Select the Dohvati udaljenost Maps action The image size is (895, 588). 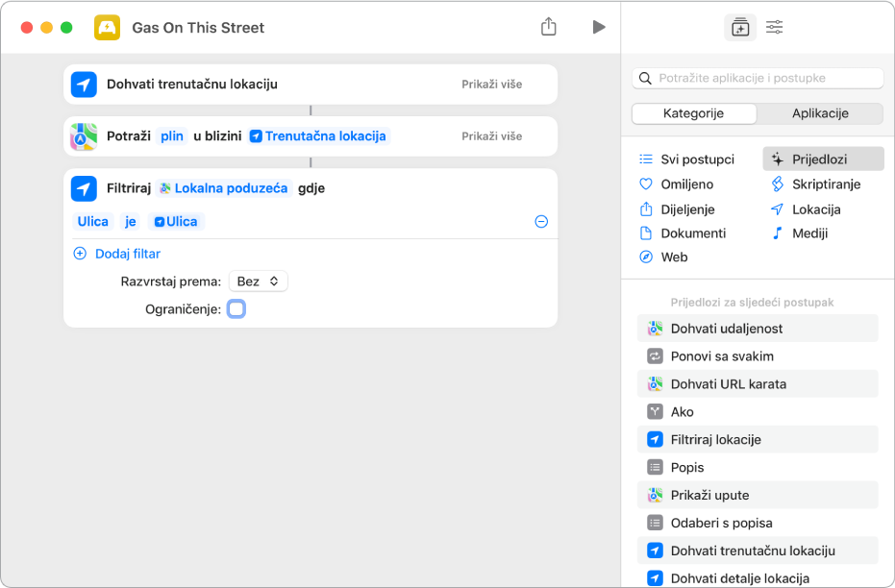(x=727, y=329)
